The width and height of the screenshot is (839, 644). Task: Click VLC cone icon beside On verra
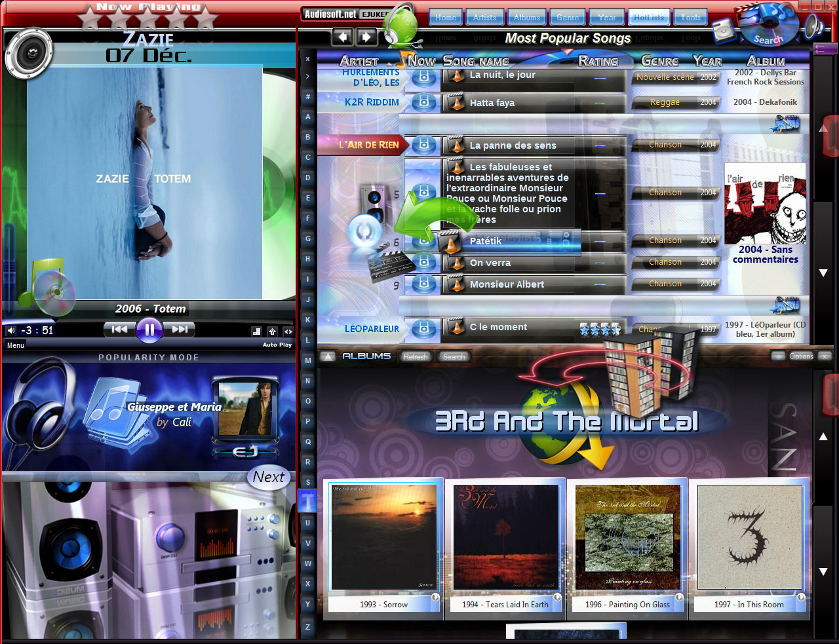pos(456,263)
